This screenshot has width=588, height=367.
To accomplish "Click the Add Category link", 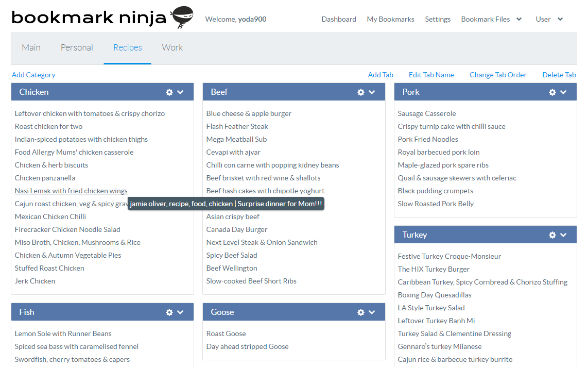I will tap(33, 75).
